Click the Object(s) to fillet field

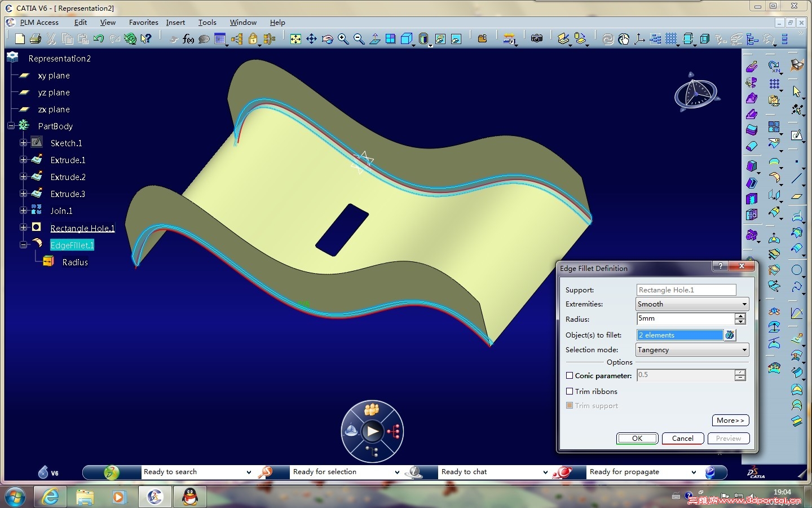pyautogui.click(x=680, y=335)
